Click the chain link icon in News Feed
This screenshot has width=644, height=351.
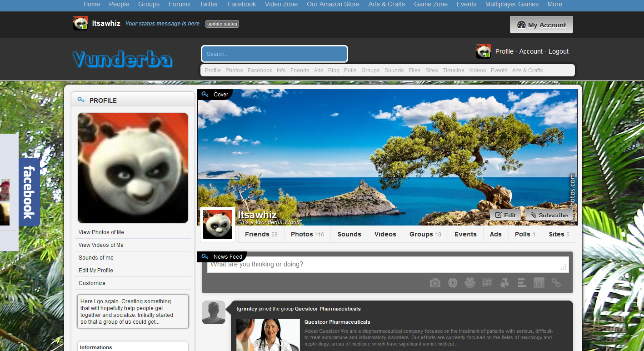point(556,283)
